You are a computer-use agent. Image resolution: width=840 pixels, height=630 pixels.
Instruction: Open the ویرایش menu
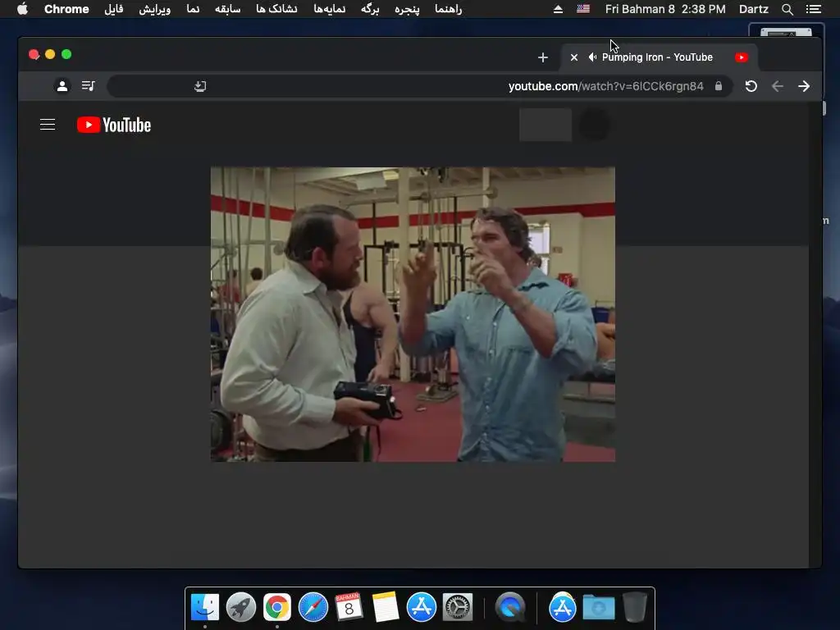tap(155, 9)
